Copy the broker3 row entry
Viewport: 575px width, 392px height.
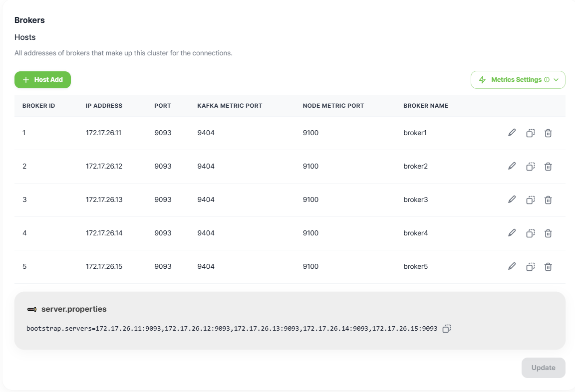point(530,199)
